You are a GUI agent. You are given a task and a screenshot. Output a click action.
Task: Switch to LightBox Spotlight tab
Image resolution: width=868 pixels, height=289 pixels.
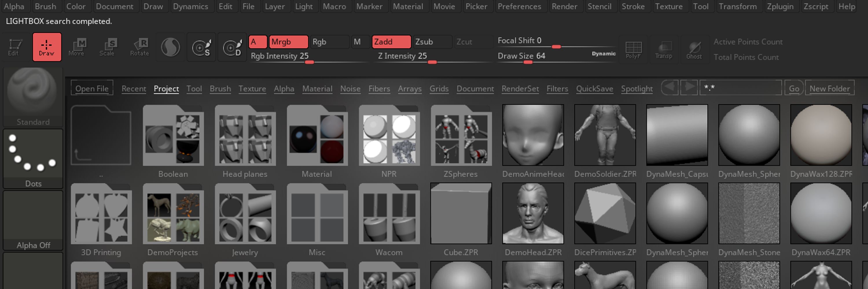click(637, 88)
